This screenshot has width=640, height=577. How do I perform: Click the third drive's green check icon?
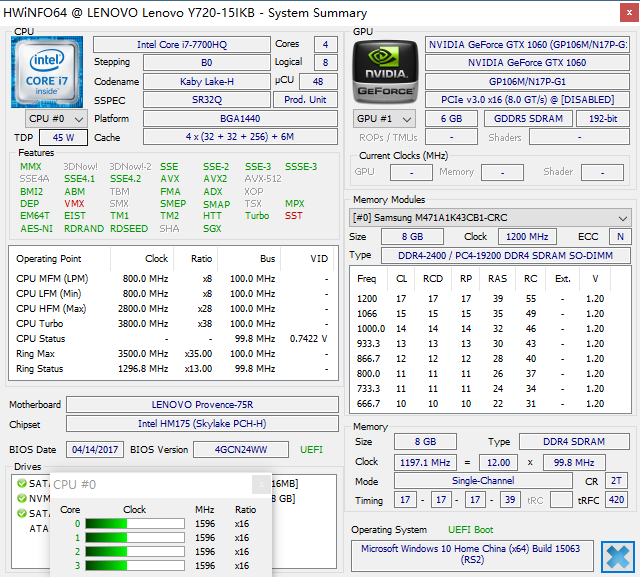[22, 513]
